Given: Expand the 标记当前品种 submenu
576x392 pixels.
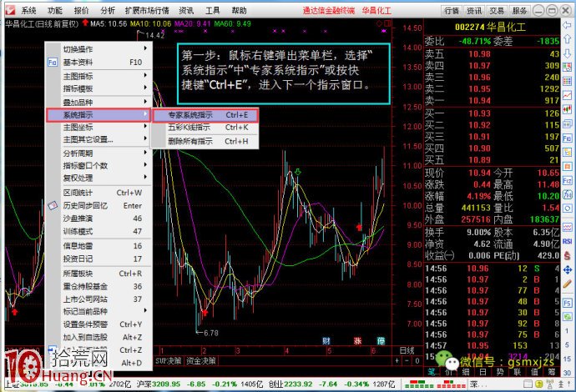Looking at the screenshot, I should click(x=99, y=311).
